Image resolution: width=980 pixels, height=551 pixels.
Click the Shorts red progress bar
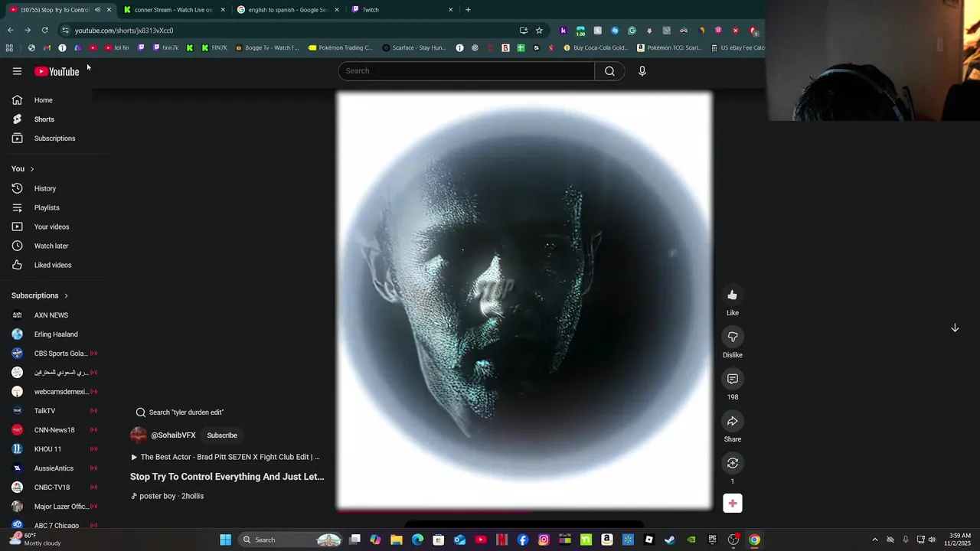click(x=524, y=510)
